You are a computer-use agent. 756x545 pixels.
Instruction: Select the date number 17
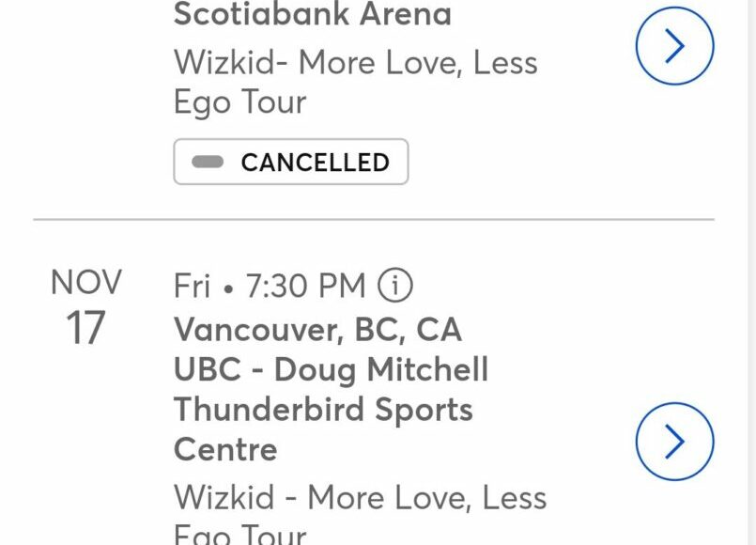(86, 328)
